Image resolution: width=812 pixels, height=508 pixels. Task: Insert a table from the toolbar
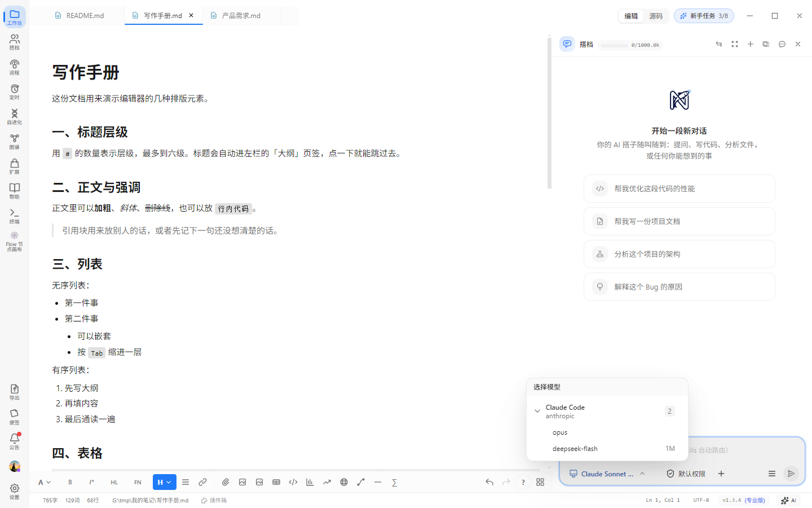pos(276,482)
